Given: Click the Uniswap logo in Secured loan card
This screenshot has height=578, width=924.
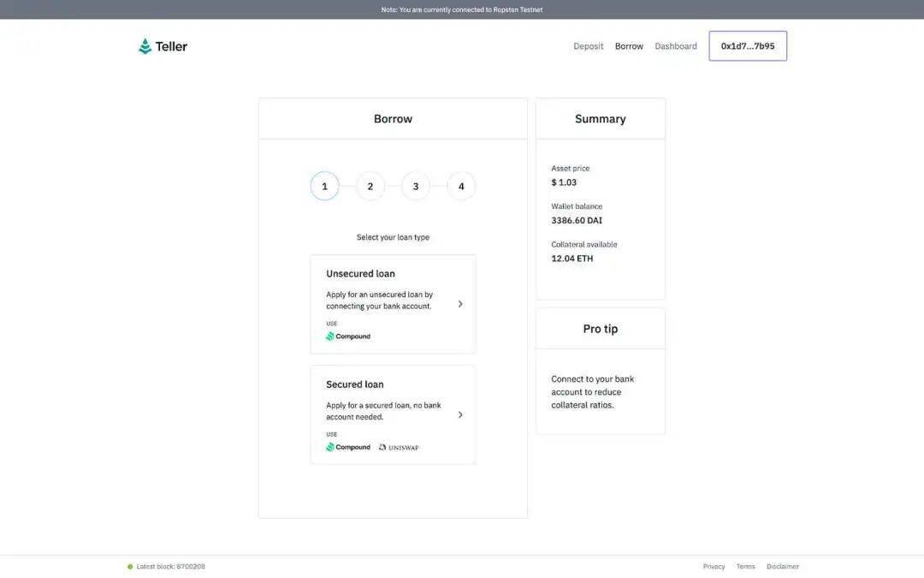Looking at the screenshot, I should point(399,447).
